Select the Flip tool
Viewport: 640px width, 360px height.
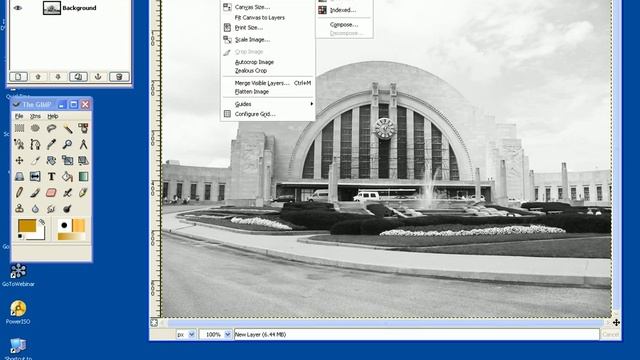35,176
